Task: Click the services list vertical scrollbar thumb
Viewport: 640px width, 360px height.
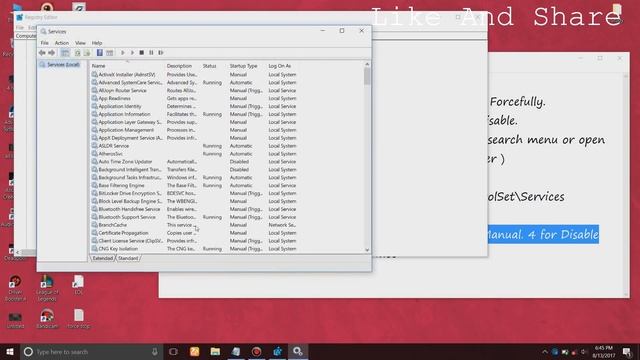Action: click(x=367, y=76)
